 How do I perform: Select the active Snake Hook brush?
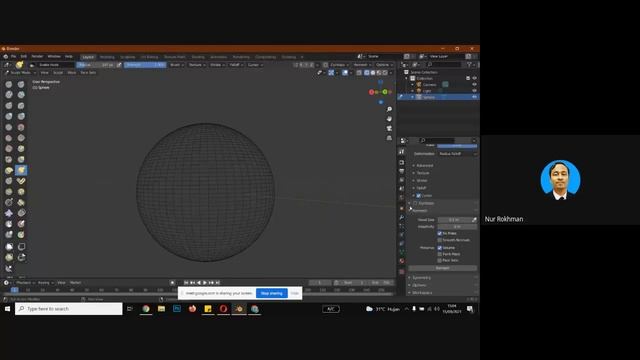[x=21, y=170]
